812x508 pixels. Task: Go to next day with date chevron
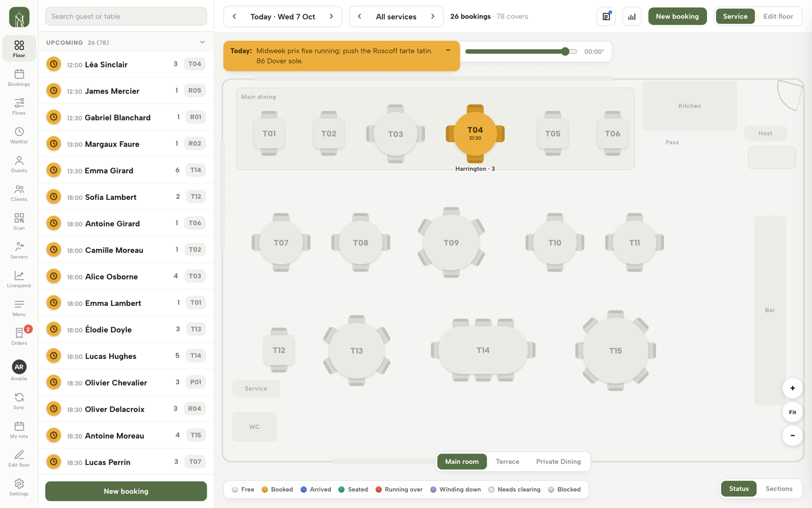point(332,16)
